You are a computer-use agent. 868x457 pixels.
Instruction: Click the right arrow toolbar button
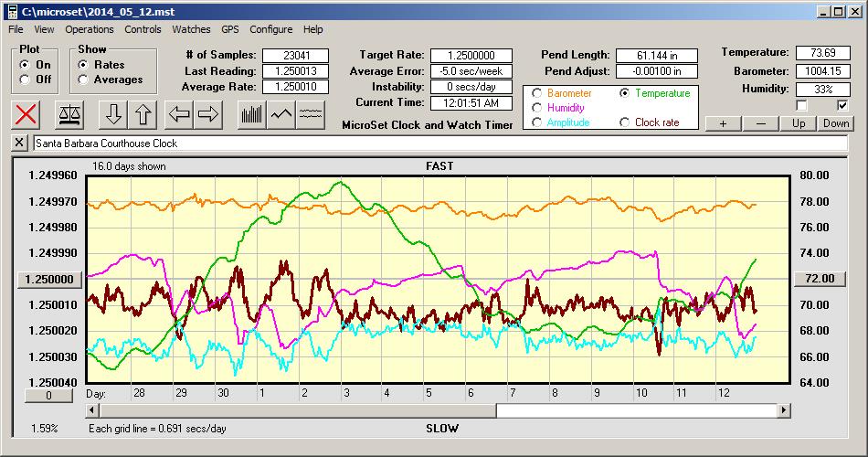[207, 114]
